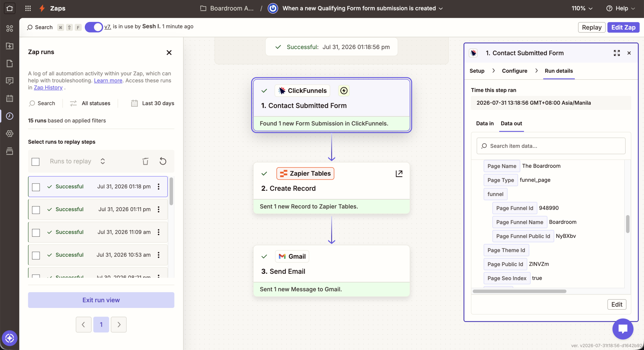The height and width of the screenshot is (350, 644).
Task: Click the replay selected runs icon
Action: click(x=163, y=161)
